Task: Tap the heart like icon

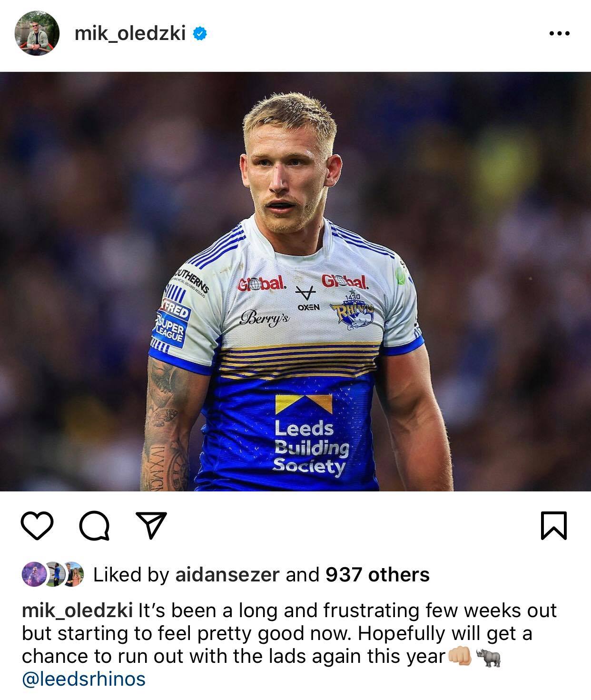Action: point(37,526)
